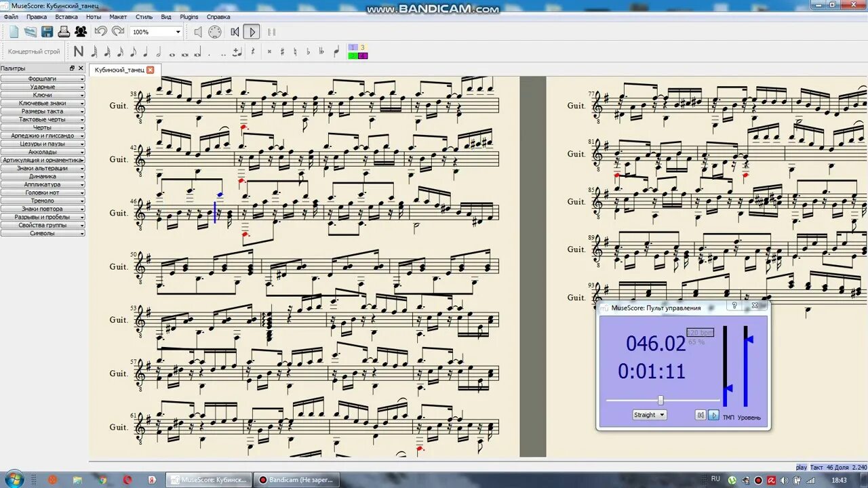Open the Ноты menu
The height and width of the screenshot is (488, 868).
[x=94, y=16]
